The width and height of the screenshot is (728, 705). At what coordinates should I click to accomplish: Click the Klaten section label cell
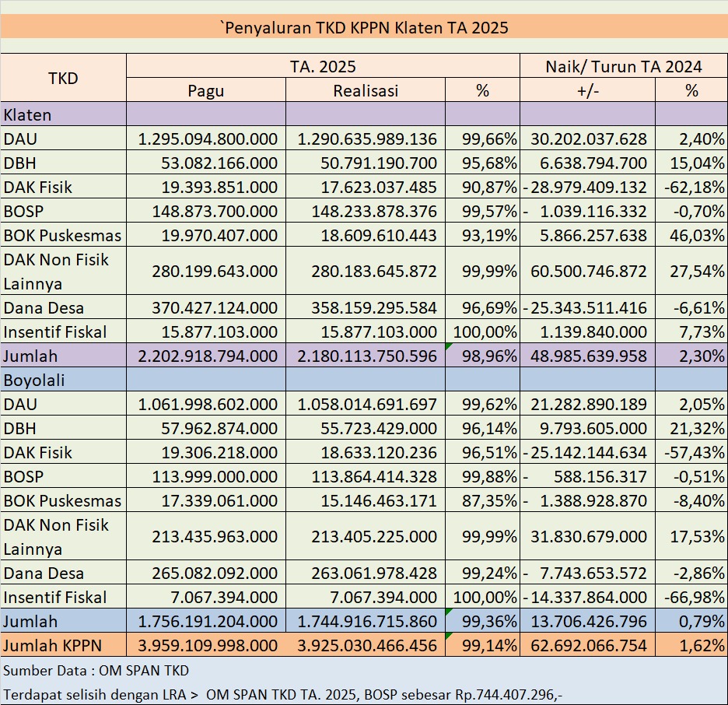point(63,115)
